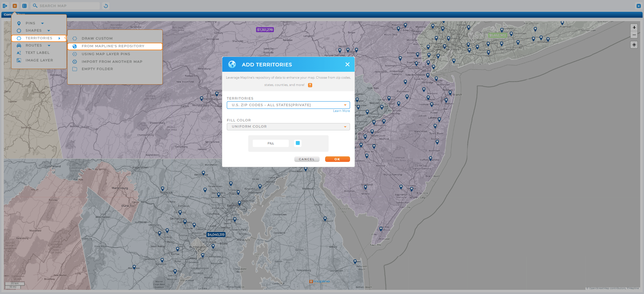Open the Shapes menu item
Screen dimensions: 644x294
33,31
